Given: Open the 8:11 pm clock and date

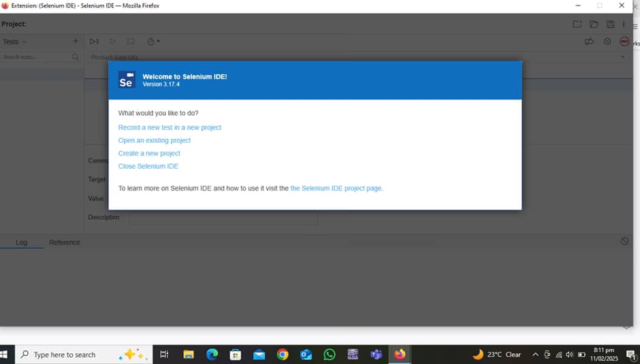Looking at the screenshot, I should pyautogui.click(x=604, y=354).
